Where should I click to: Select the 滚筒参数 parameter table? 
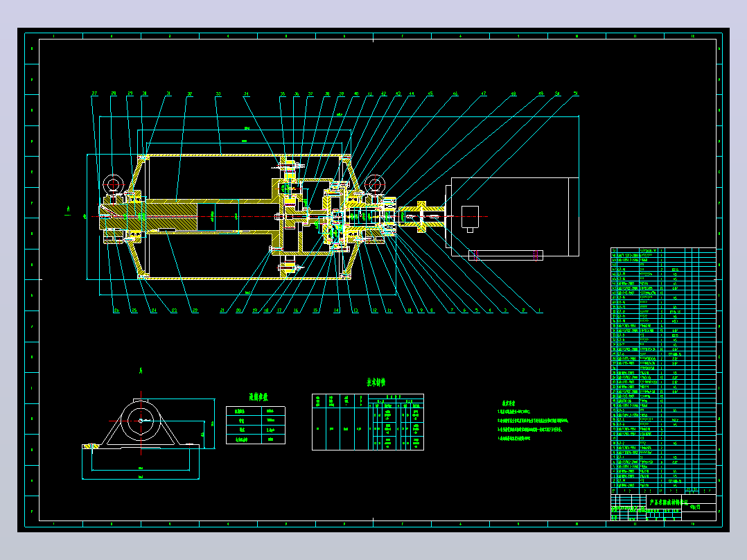pos(256,425)
